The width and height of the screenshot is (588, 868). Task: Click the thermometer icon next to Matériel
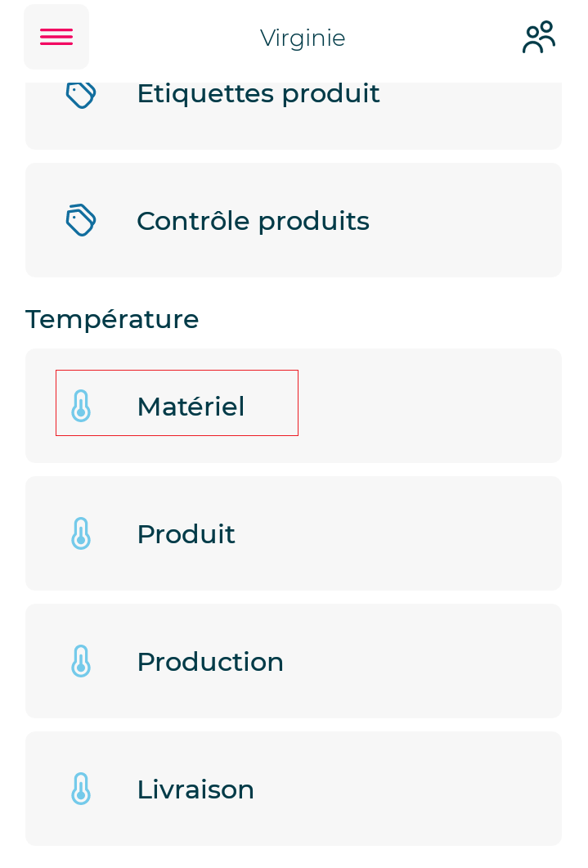[x=81, y=406]
